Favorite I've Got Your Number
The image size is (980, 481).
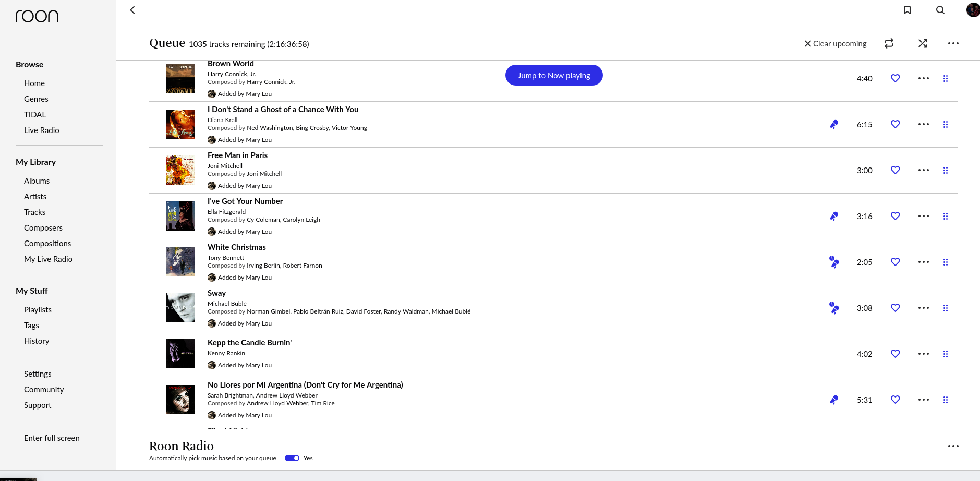pyautogui.click(x=896, y=216)
